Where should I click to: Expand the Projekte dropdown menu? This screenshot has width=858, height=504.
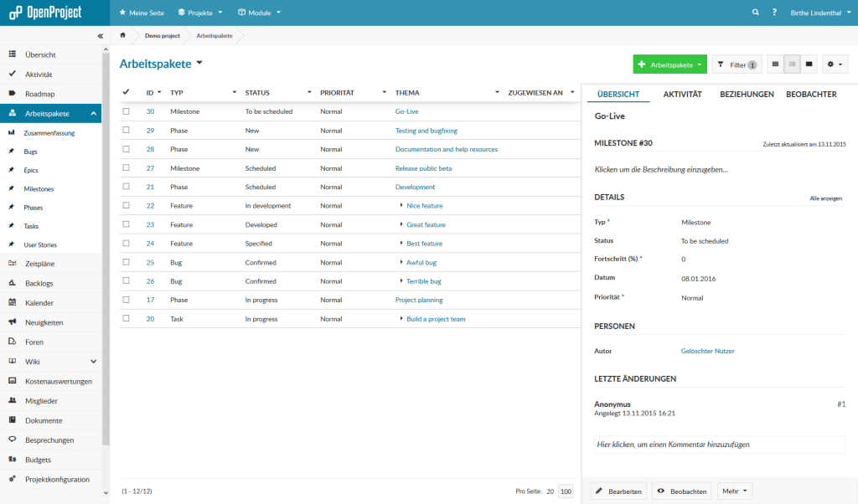(x=200, y=13)
